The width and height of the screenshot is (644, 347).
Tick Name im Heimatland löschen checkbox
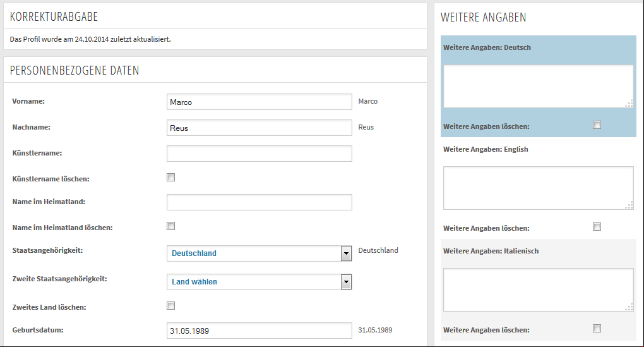[171, 226]
